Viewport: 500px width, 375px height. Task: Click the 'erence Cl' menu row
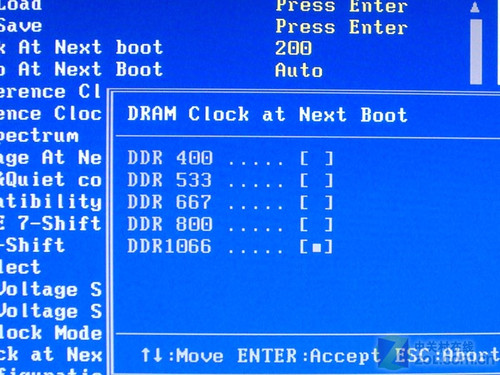[50, 92]
